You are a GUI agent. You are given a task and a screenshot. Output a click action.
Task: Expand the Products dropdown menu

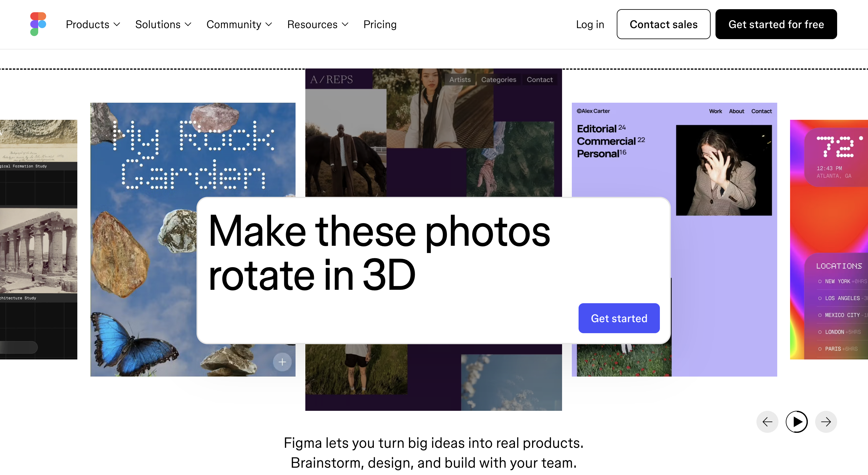pyautogui.click(x=93, y=24)
